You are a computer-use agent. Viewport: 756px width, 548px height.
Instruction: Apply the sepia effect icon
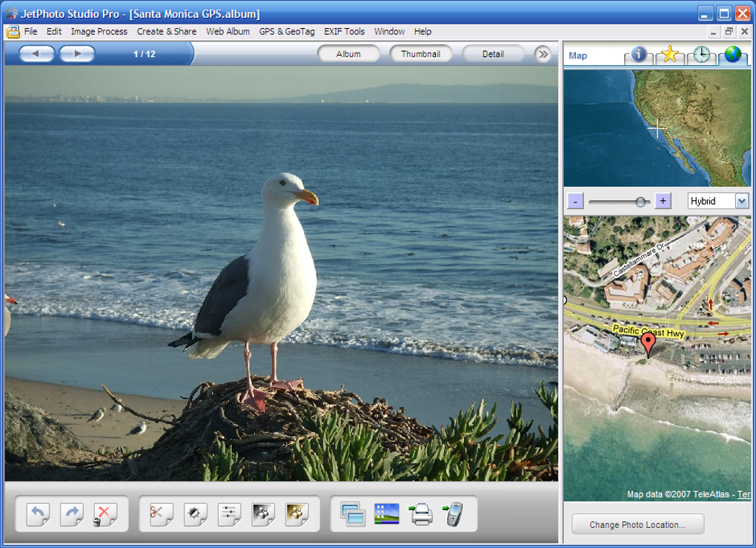click(296, 515)
